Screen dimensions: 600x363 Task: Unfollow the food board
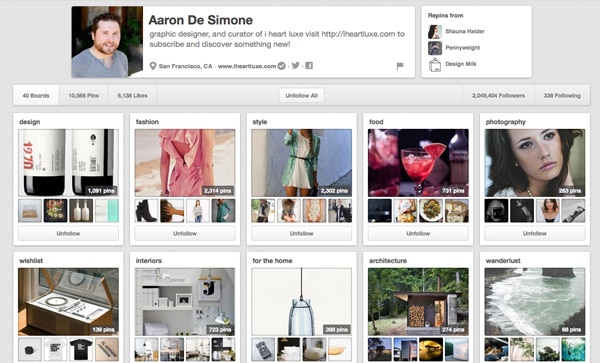point(418,233)
